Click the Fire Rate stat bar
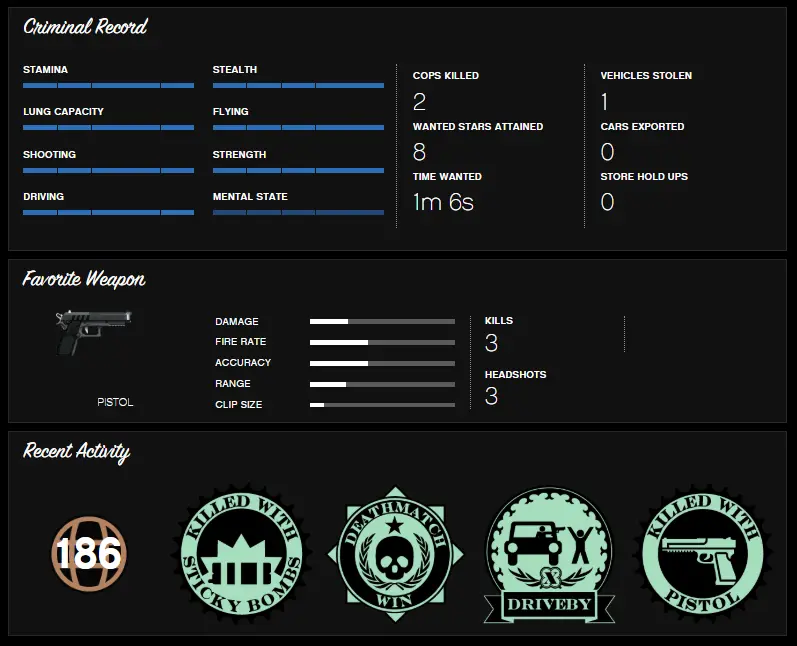 382,343
